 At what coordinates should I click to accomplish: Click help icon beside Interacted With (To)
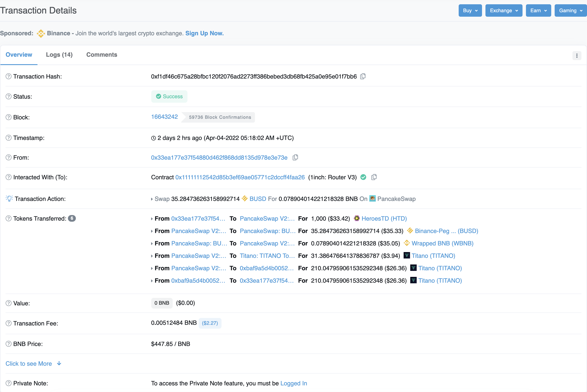[x=9, y=177]
